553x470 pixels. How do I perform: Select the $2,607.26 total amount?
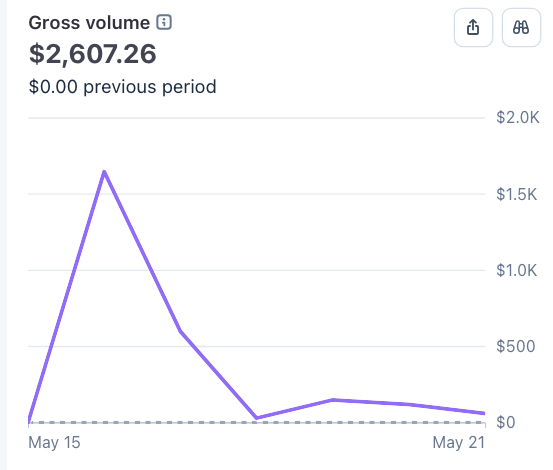(x=92, y=54)
